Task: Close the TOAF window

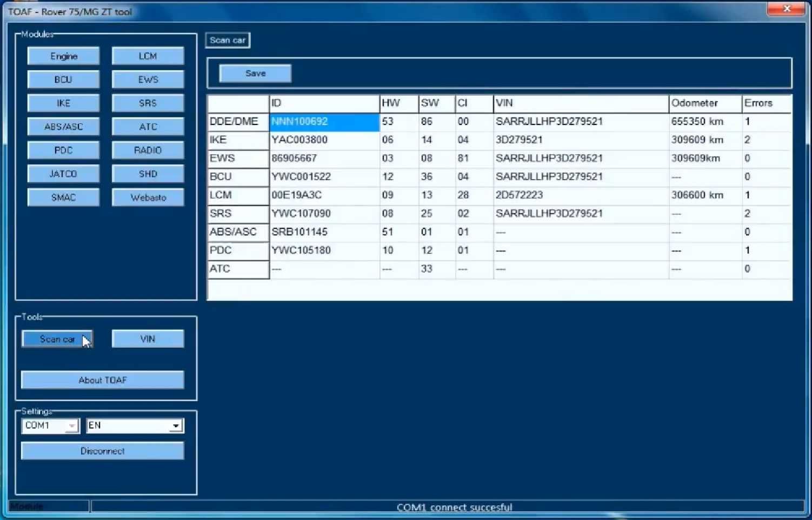Action: point(787,9)
